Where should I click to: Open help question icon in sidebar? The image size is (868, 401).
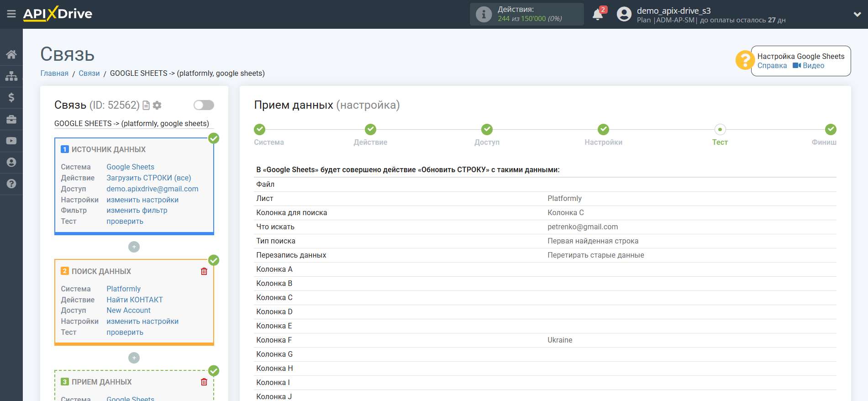[11, 184]
